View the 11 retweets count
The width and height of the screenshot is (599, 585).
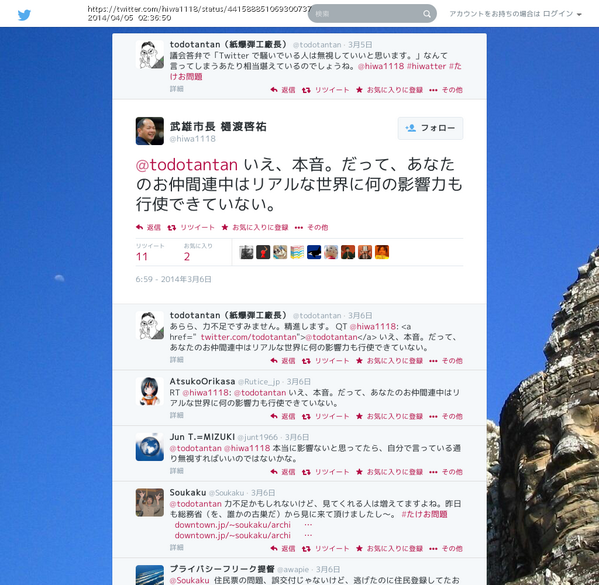point(142,256)
